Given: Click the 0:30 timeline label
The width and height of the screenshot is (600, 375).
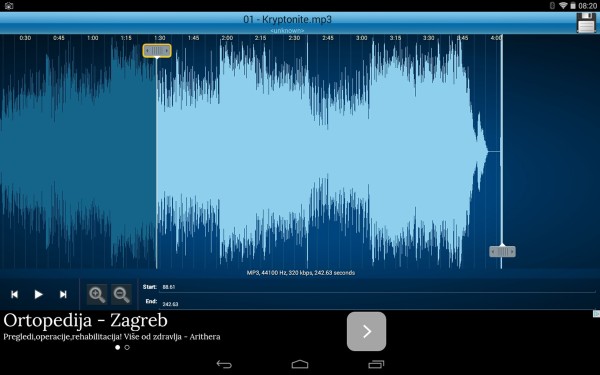Looking at the screenshot, I should (x=25, y=38).
